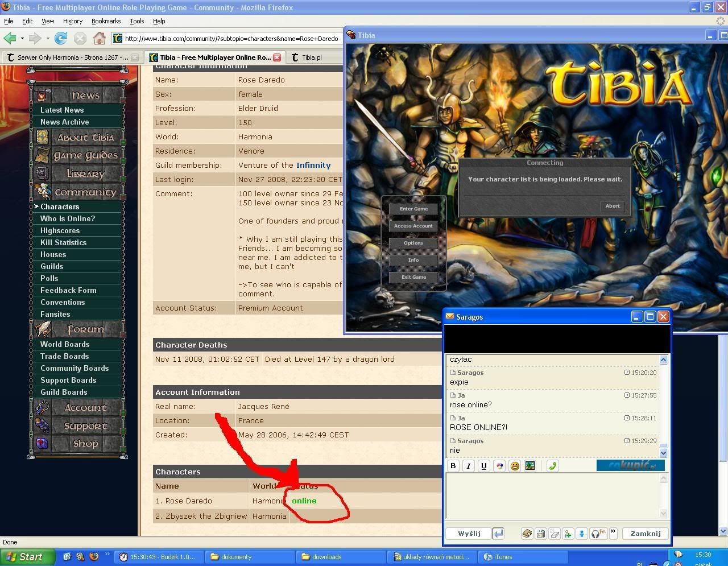
Task: Show contact info with the blue person icon
Action: (582, 533)
